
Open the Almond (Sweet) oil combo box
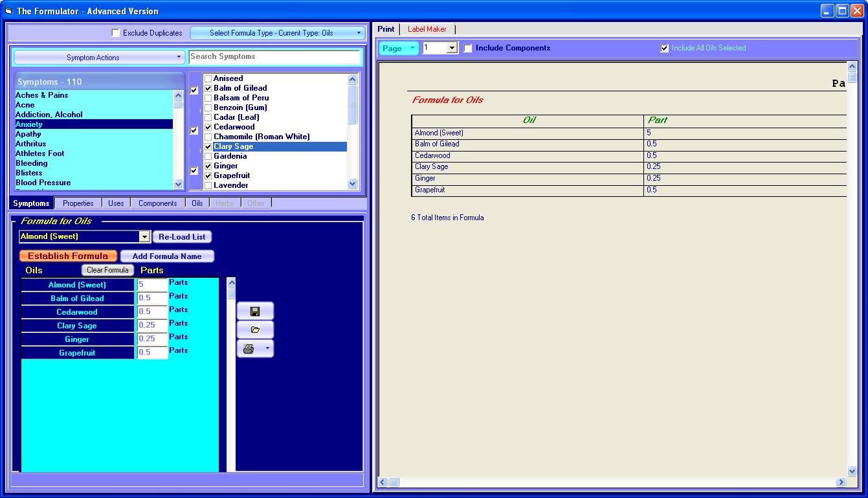[x=144, y=237]
